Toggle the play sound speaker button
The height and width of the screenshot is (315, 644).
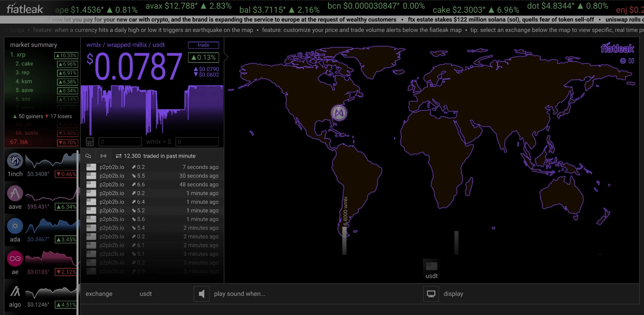coord(202,294)
